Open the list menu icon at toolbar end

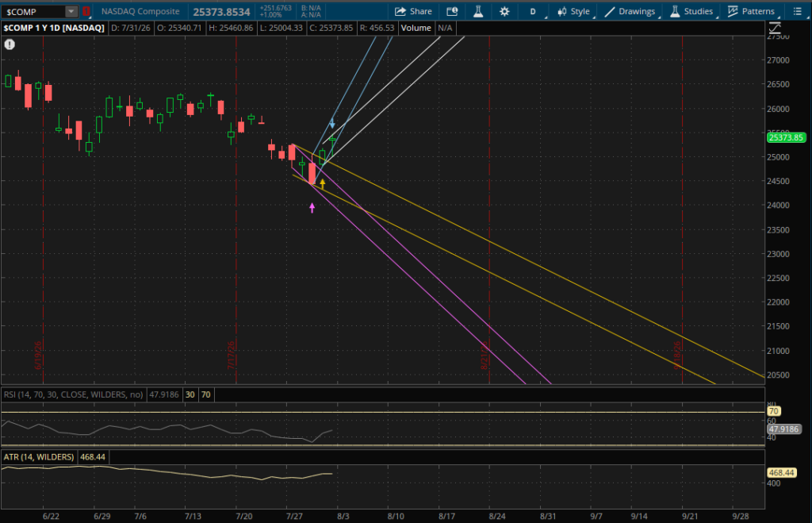[798, 11]
